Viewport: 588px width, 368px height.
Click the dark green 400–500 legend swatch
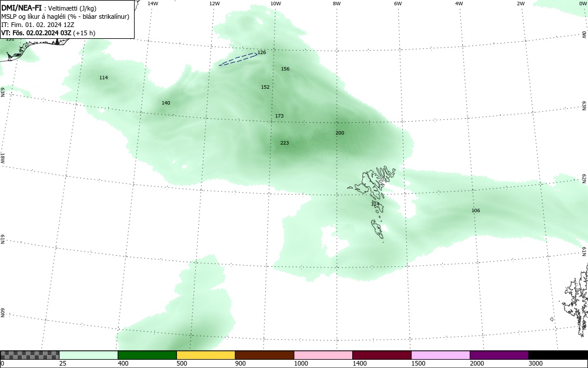147,355
